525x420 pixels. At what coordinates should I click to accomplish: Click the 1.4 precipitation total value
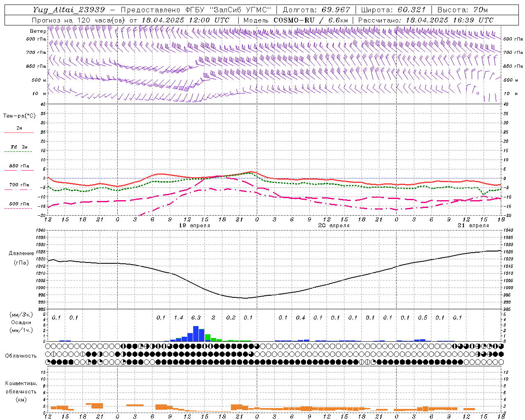(178, 318)
